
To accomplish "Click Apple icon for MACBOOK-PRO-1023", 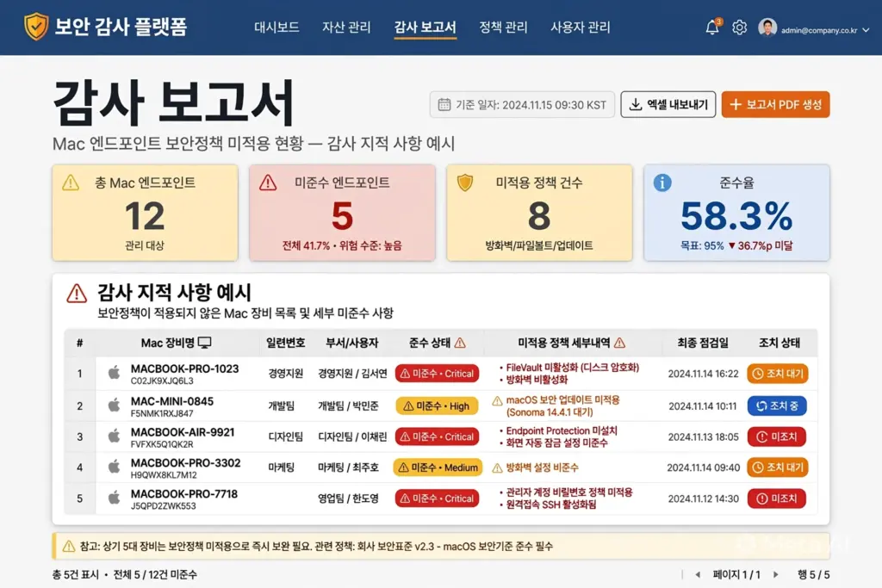I will click(115, 372).
